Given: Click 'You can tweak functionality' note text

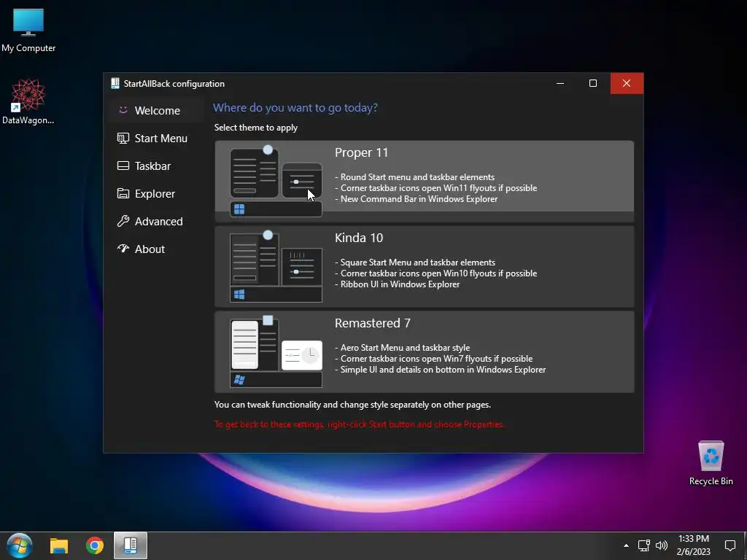Looking at the screenshot, I should pyautogui.click(x=352, y=405).
